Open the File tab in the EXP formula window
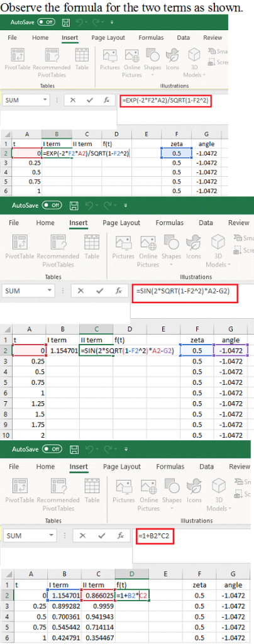Screen dimensions: 254x644 point(13,37)
